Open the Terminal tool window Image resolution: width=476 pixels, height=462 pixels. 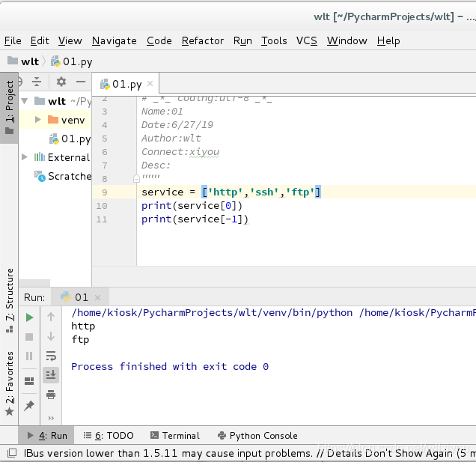point(175,436)
